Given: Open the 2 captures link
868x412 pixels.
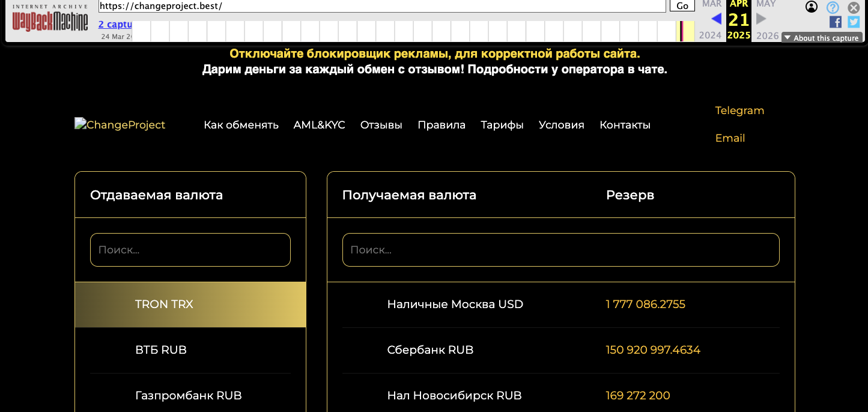Looking at the screenshot, I should coord(115,25).
